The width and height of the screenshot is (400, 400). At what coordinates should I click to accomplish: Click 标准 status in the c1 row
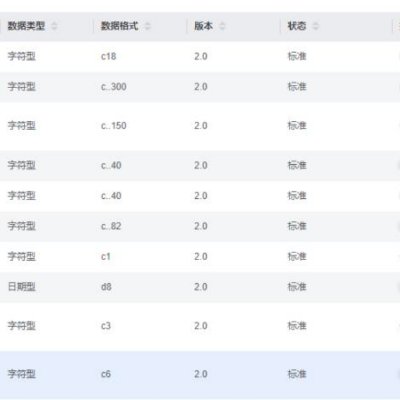tap(297, 256)
